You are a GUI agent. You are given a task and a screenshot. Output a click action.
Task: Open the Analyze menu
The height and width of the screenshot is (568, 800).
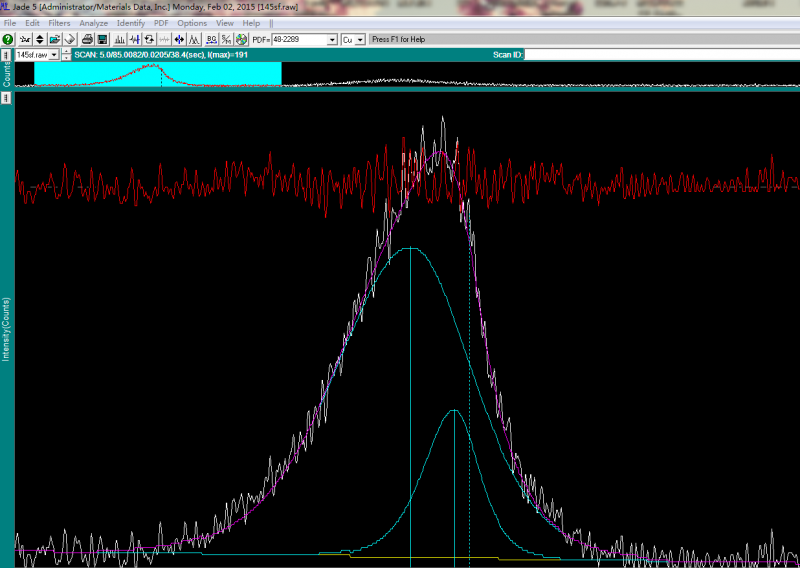tap(93, 23)
